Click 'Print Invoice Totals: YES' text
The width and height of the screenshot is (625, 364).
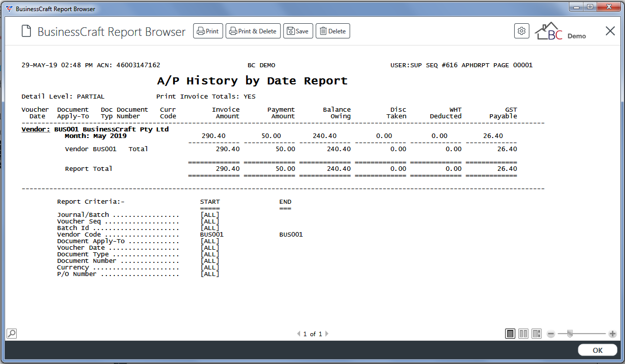pos(206,96)
